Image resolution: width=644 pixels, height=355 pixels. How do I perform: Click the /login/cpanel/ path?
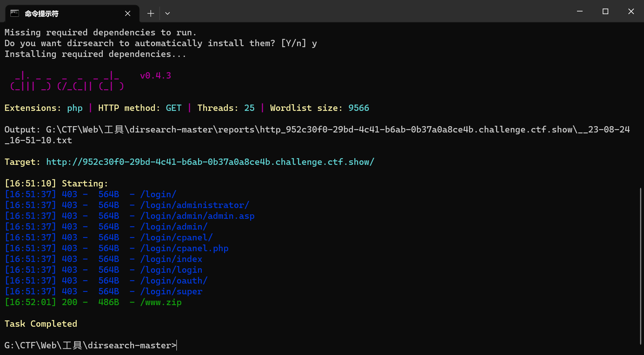pos(176,237)
